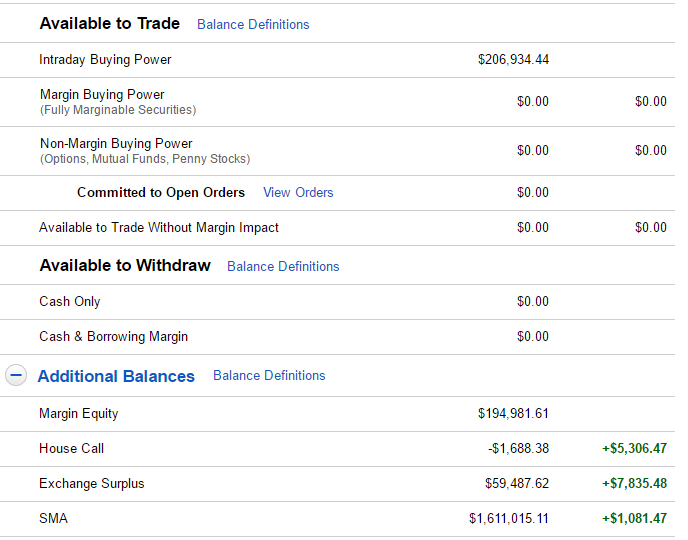Open Balance Definitions beside Available to Withdraw
Screen dimensions: 688x540
click(x=283, y=266)
